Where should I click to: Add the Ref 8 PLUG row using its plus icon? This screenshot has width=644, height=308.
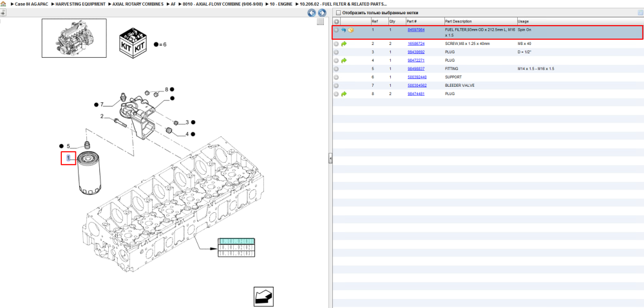tap(336, 94)
